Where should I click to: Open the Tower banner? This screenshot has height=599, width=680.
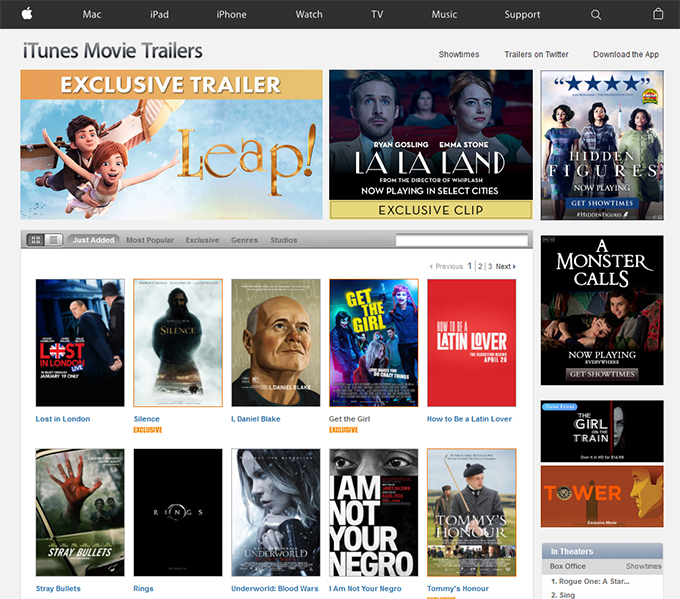602,497
